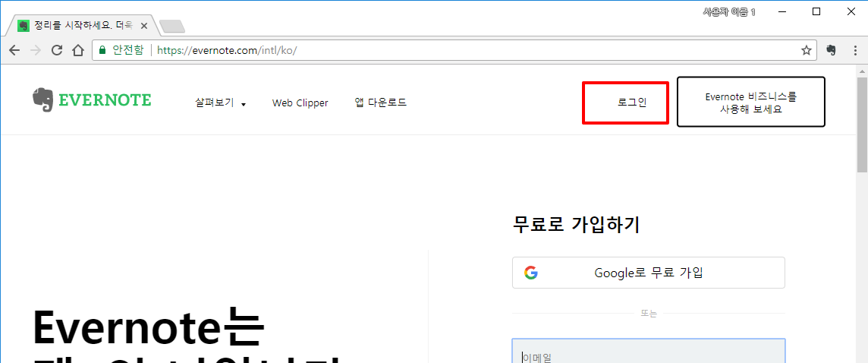Click the 무료로 가입하기 heading text
The height and width of the screenshot is (363, 868).
tap(577, 225)
